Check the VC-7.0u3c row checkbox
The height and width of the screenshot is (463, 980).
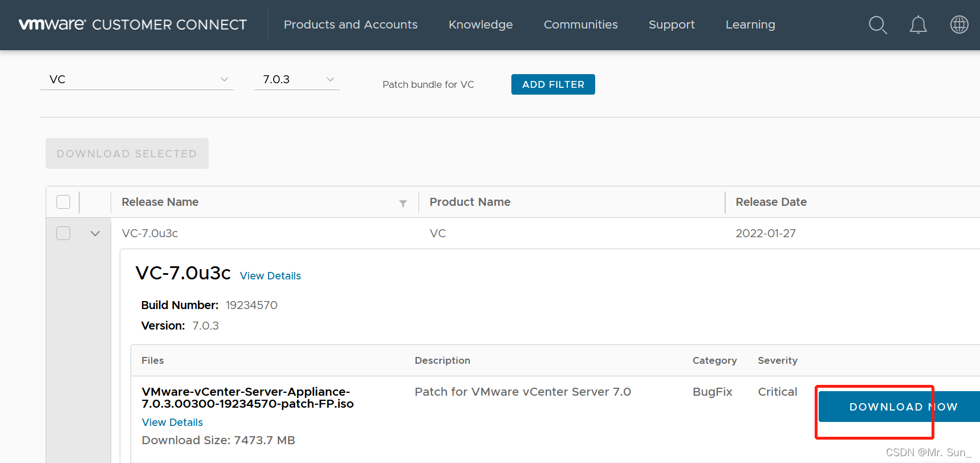coord(63,233)
